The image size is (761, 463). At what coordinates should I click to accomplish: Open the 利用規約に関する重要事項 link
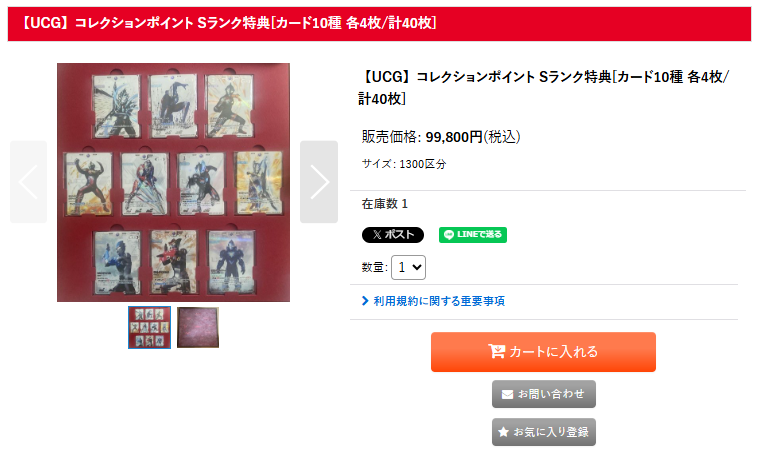[439, 301]
